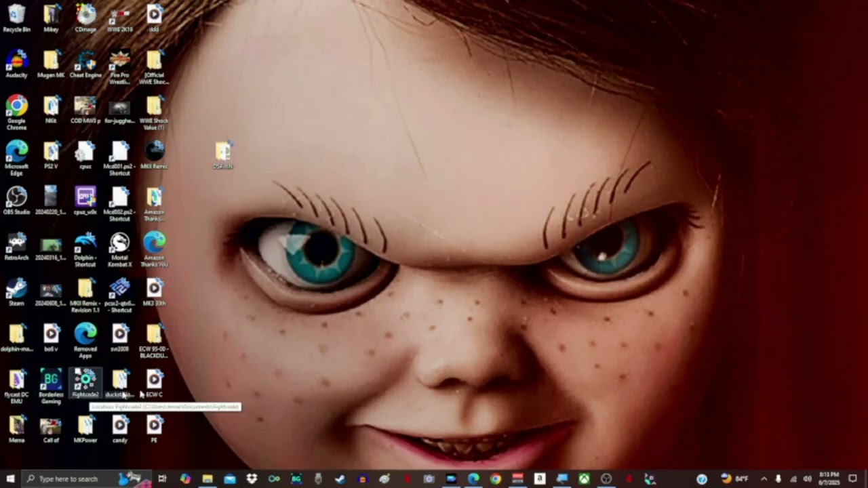Open the Call of desktop icon

coord(51,428)
